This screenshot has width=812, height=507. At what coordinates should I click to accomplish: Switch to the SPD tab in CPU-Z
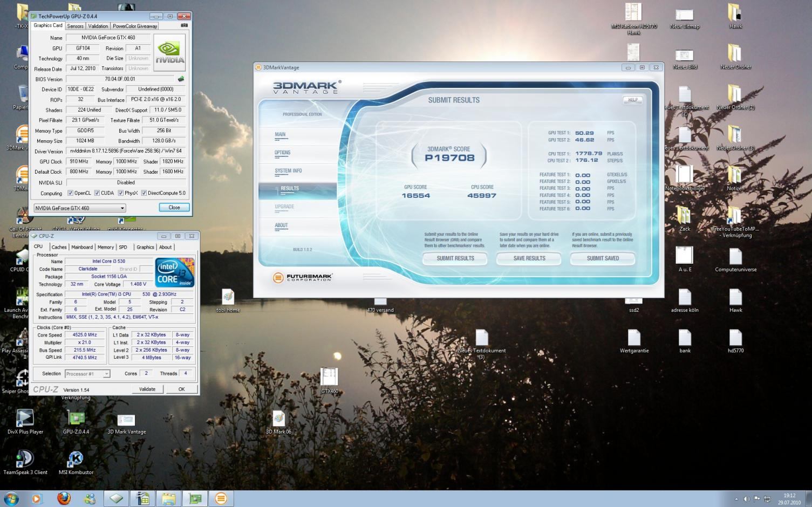(123, 247)
